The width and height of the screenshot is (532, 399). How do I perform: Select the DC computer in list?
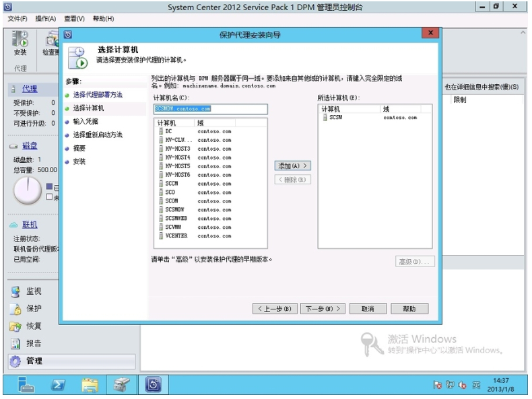210,131
